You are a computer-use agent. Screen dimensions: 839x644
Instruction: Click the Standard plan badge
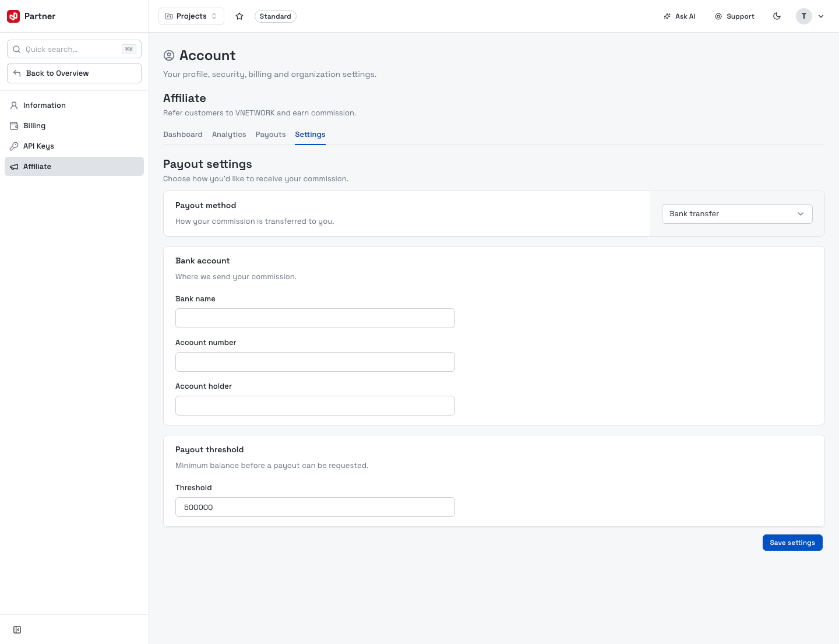276,16
